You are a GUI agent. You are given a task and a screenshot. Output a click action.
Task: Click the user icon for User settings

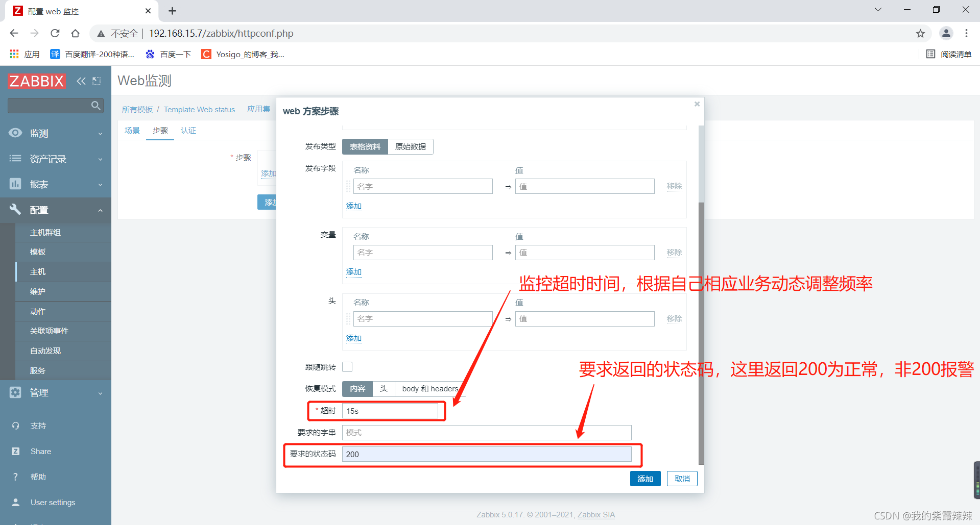[x=15, y=502]
